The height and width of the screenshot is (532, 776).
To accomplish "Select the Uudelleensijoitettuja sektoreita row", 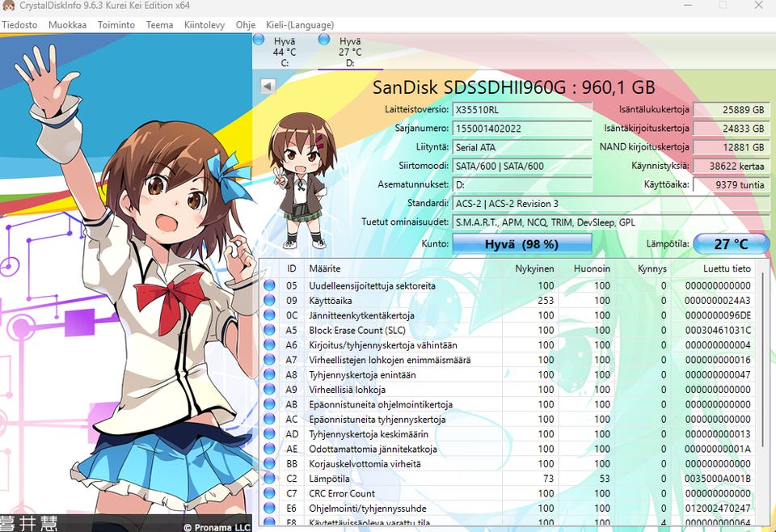I will [508, 285].
